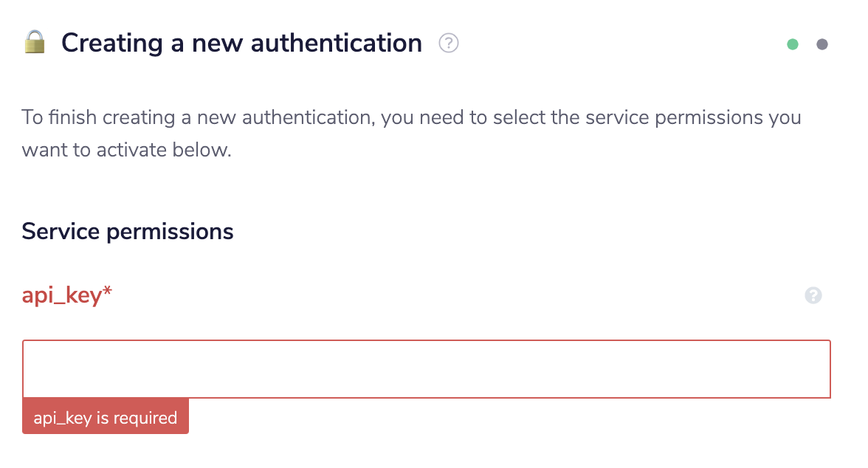Open the help icon next to the title
Viewport: 868px width, 468px height.
coord(449,44)
